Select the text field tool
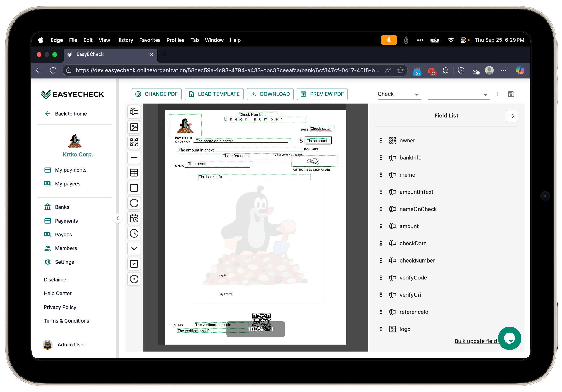Image resolution: width=562 pixels, height=392 pixels. (134, 112)
